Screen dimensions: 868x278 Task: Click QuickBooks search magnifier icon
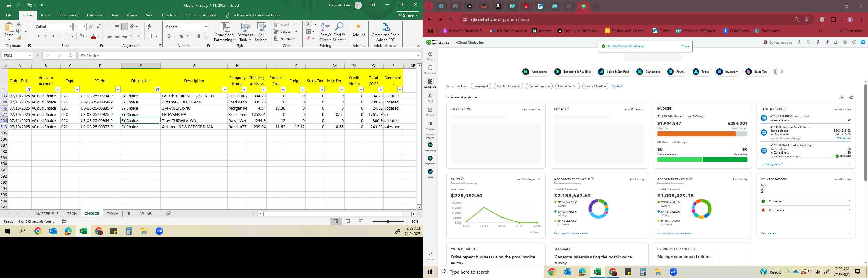808,42
